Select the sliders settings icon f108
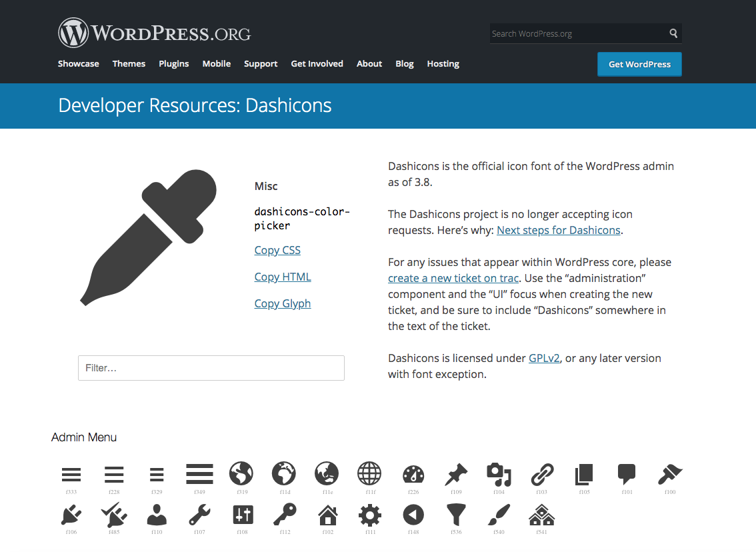 pos(243,515)
